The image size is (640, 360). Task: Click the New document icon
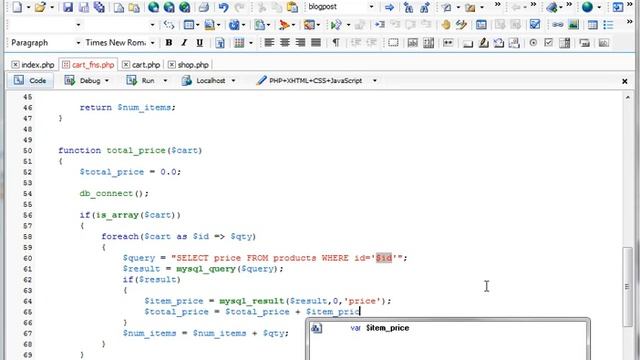pyautogui.click(x=17, y=7)
